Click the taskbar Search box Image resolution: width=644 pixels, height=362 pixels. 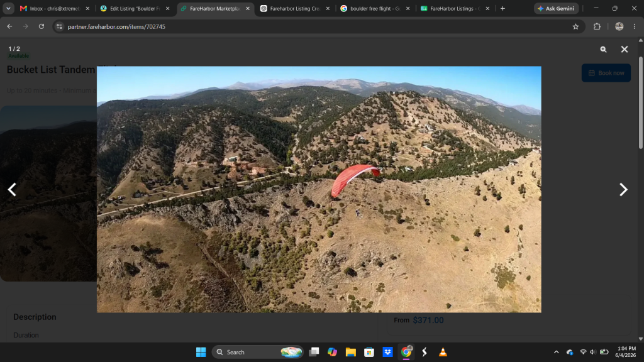pyautogui.click(x=257, y=352)
